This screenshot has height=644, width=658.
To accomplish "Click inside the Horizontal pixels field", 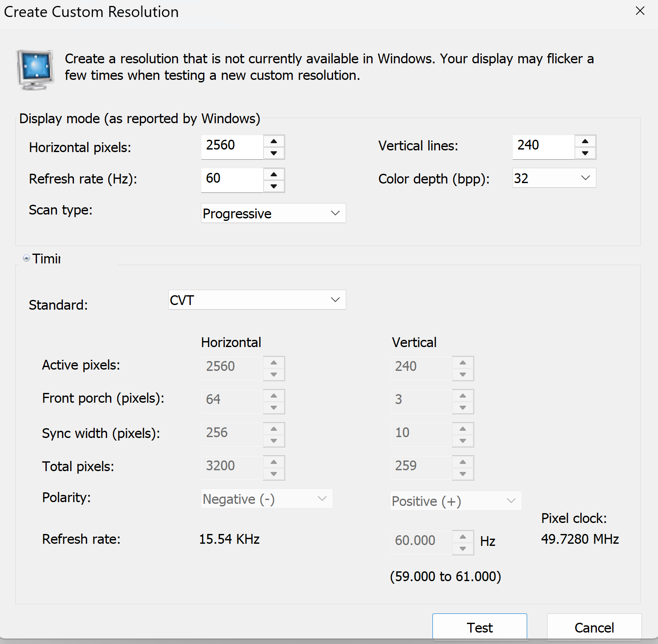I will [x=232, y=146].
